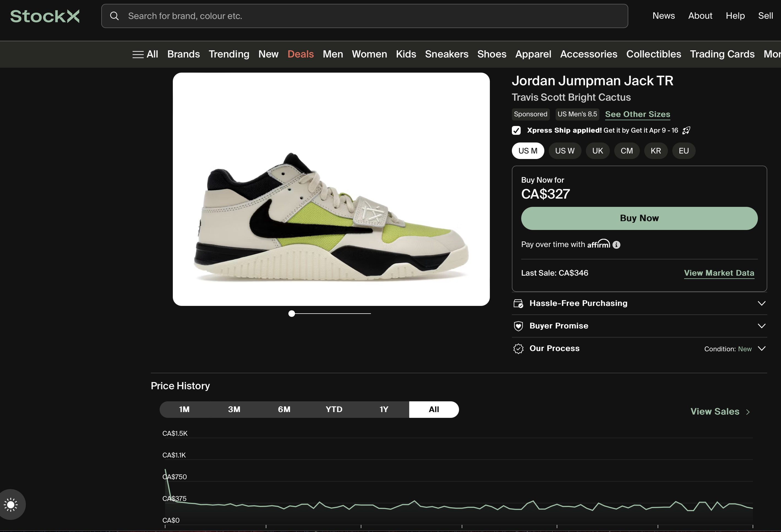Click the search magnifier icon
Image resolution: width=781 pixels, height=532 pixels.
click(x=114, y=16)
